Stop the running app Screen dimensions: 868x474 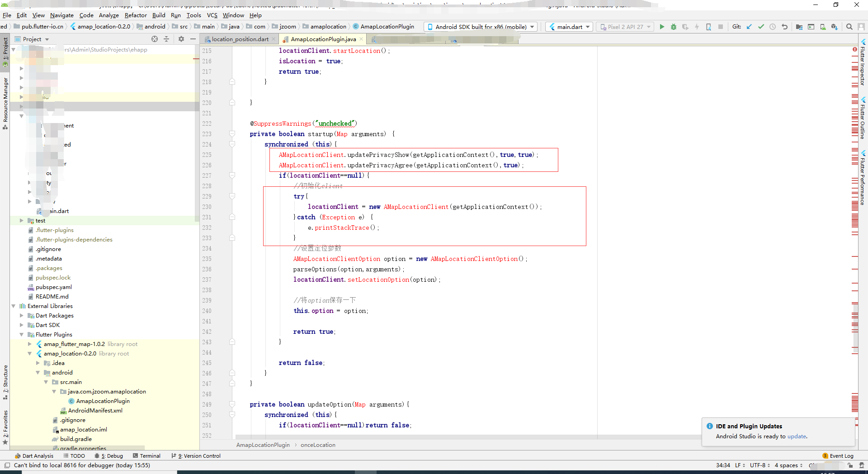721,27
